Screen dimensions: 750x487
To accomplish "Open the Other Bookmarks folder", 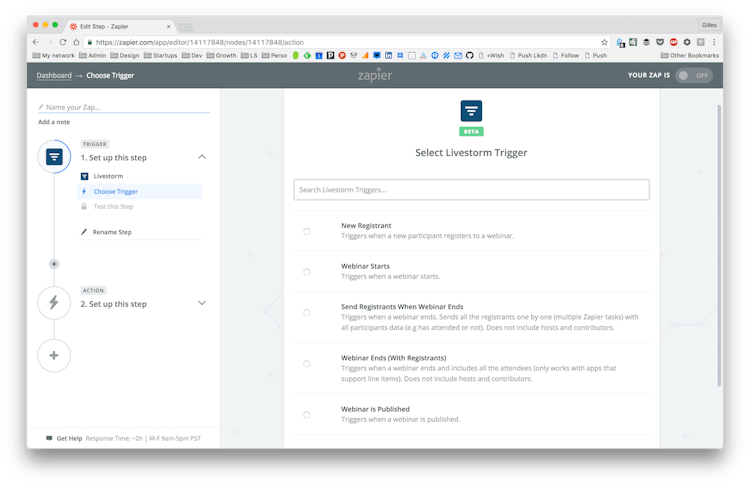I will tap(689, 55).
